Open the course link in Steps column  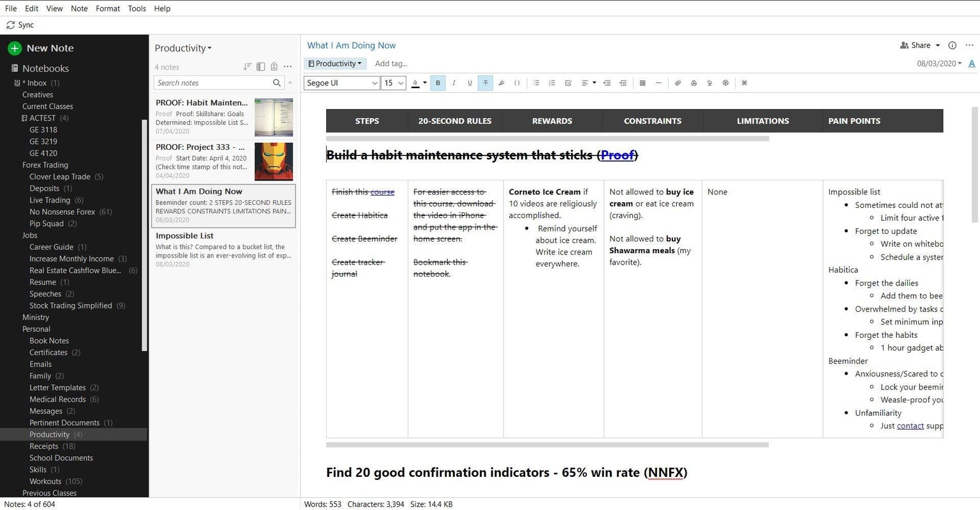[x=382, y=192]
